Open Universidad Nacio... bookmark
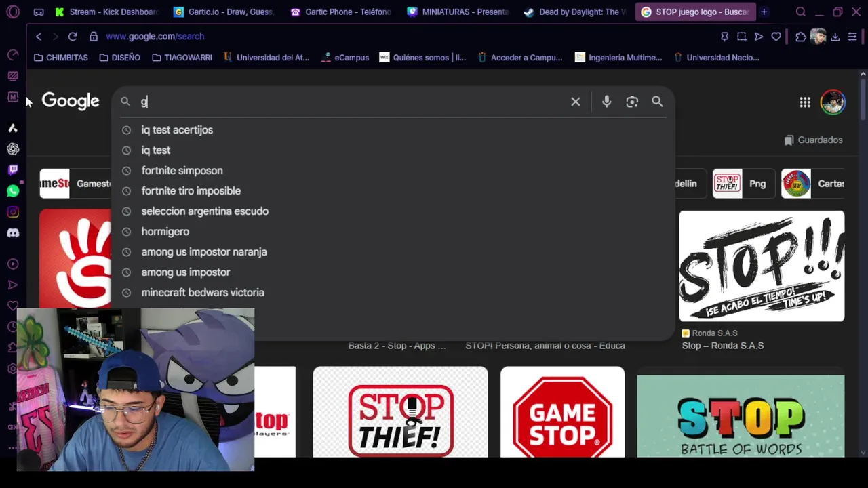The width and height of the screenshot is (868, 488). [716, 58]
